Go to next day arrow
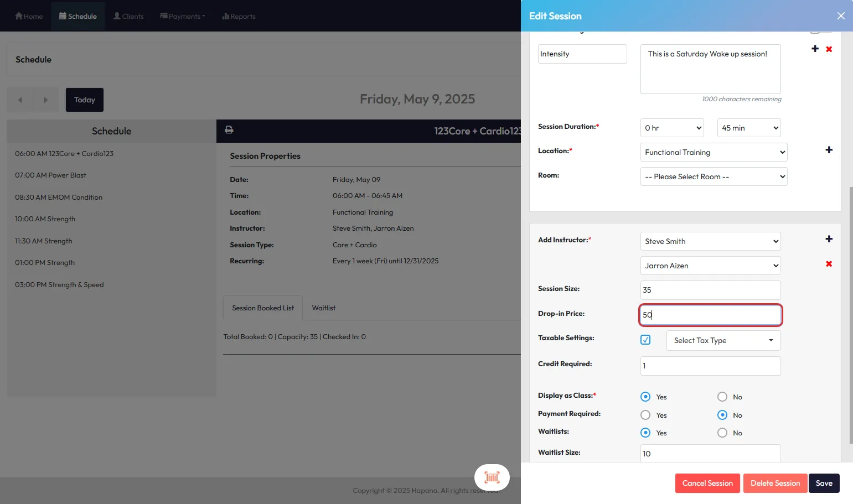The height and width of the screenshot is (504, 853). [x=45, y=100]
